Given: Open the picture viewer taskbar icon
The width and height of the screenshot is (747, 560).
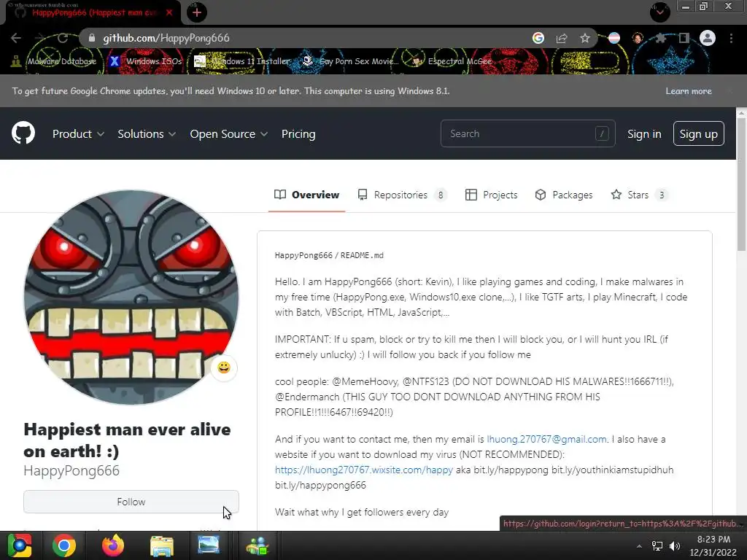Looking at the screenshot, I should pos(209,545).
